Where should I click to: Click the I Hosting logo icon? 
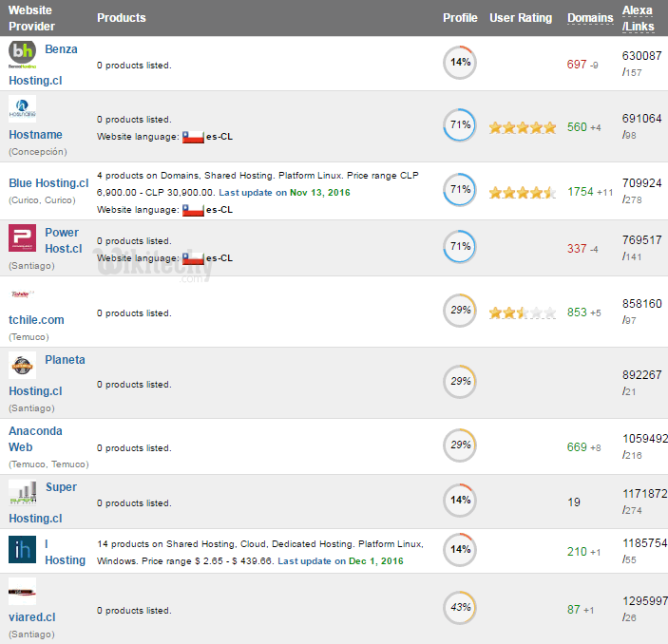(x=23, y=549)
